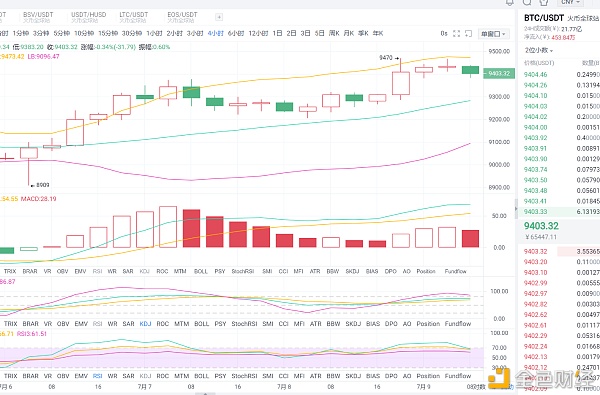Enable Fundflow in the row below MACD panel
Screen dimensions: 600x395
(x=456, y=271)
